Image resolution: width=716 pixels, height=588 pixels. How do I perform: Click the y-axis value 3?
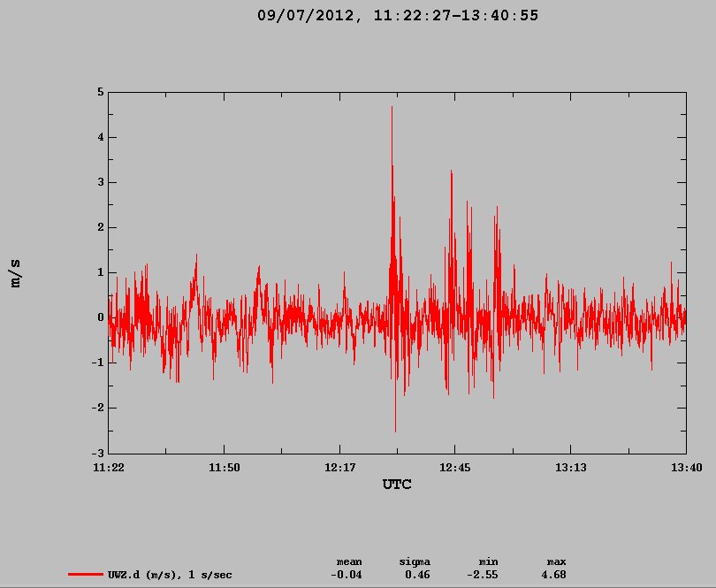101,182
